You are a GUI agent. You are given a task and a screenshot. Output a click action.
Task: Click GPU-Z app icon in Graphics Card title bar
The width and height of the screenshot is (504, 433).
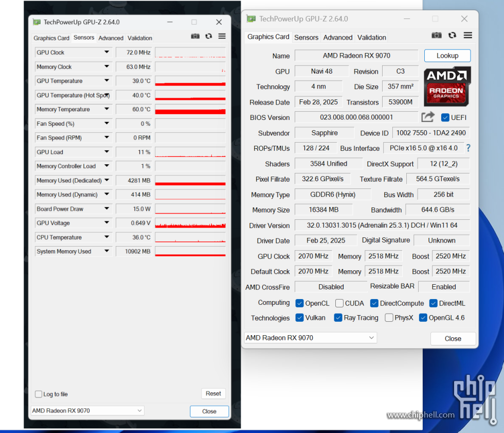[x=251, y=19]
